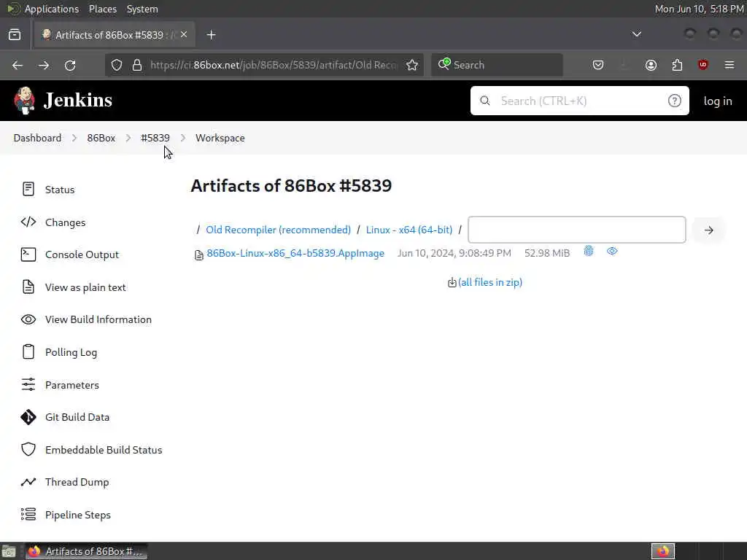Download 86Box-Linux-x86_64-b5839.AppImage
The height and width of the screenshot is (560, 747).
click(295, 253)
